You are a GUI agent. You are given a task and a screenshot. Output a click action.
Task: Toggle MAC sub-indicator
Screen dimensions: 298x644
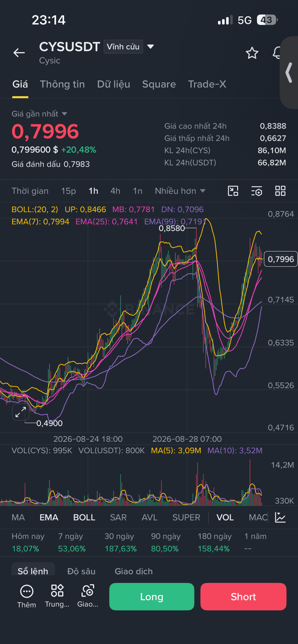coord(258,517)
